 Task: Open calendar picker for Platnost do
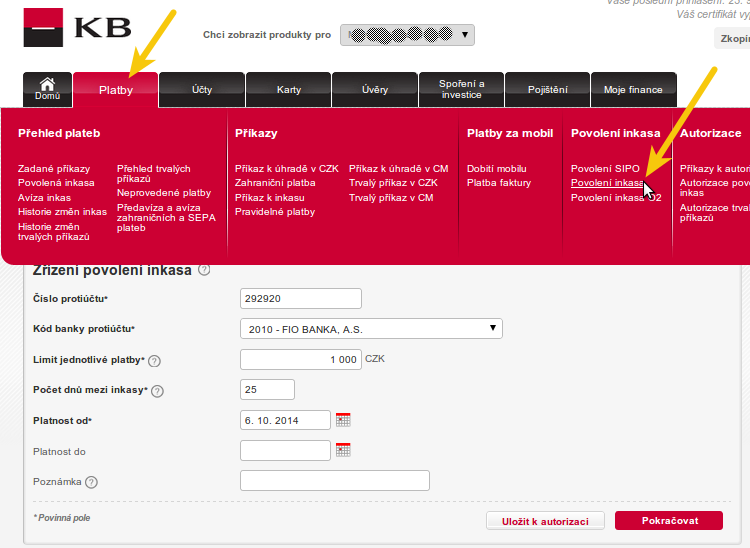point(343,450)
